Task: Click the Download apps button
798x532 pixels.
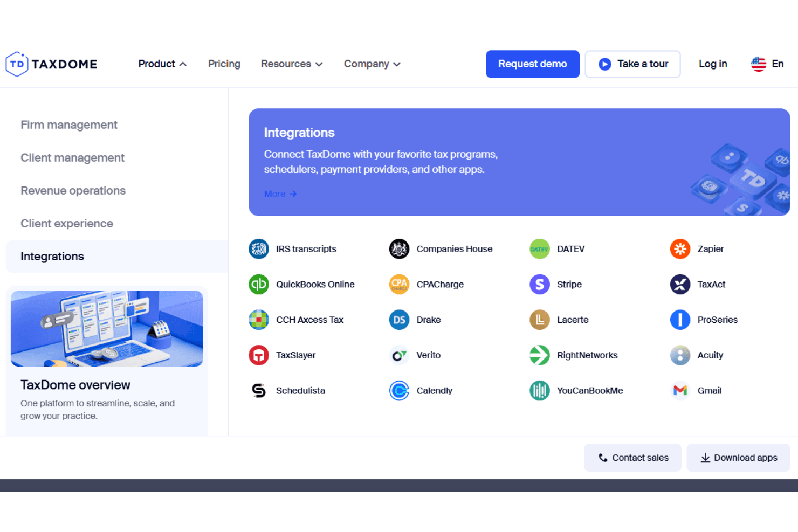Action: [x=739, y=458]
